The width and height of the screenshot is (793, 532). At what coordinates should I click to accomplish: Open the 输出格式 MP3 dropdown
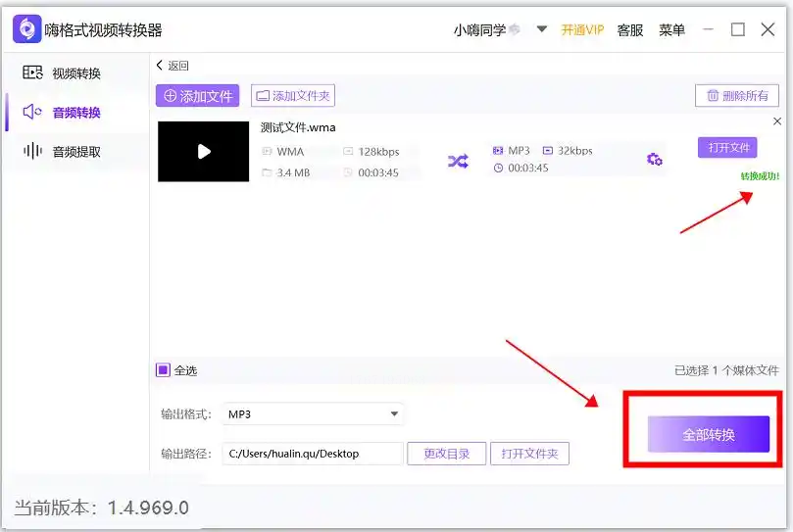[313, 414]
